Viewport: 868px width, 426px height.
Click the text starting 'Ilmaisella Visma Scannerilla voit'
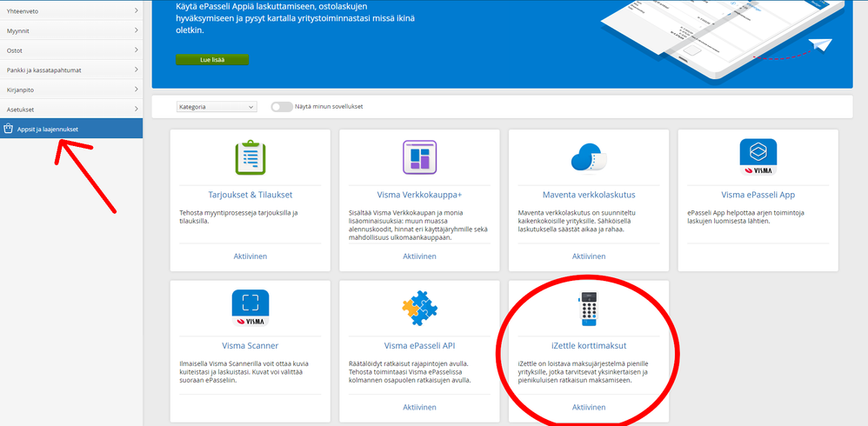pyautogui.click(x=244, y=372)
